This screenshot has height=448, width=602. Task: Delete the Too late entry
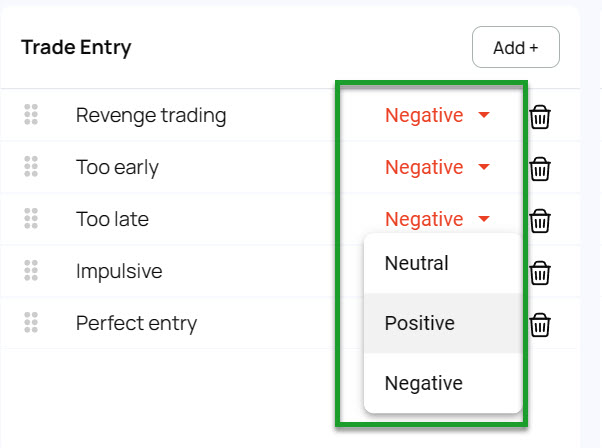[x=540, y=220]
